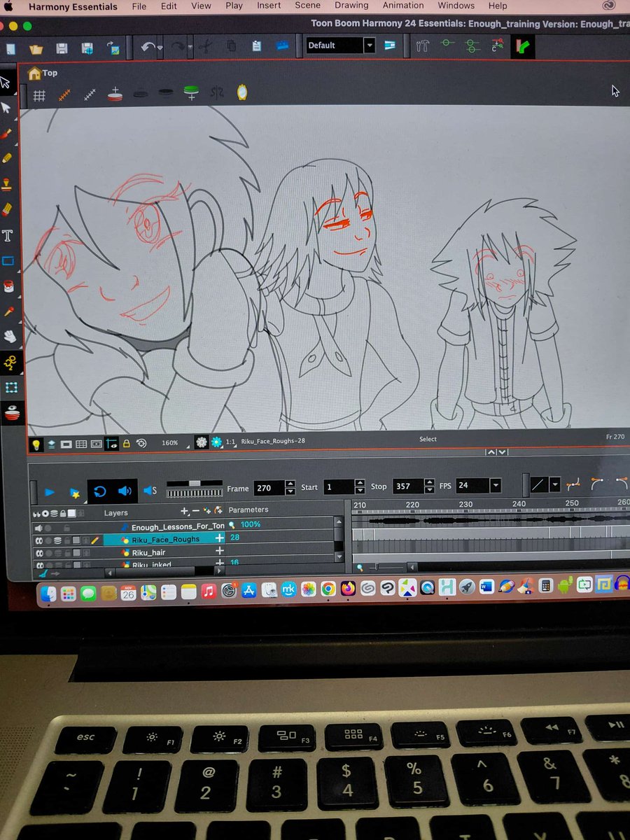This screenshot has width=630, height=840.
Task: Select the Riku_Face_Roughs layer
Action: [165, 539]
